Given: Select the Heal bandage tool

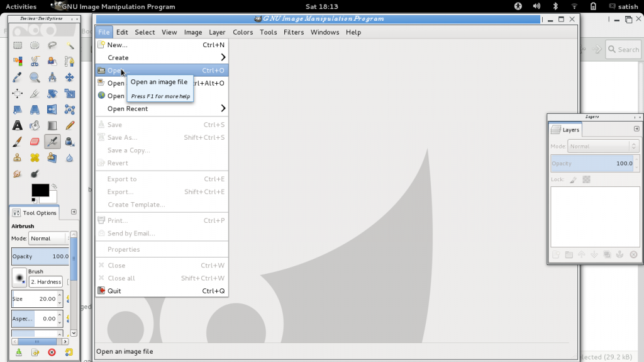Looking at the screenshot, I should [35, 157].
